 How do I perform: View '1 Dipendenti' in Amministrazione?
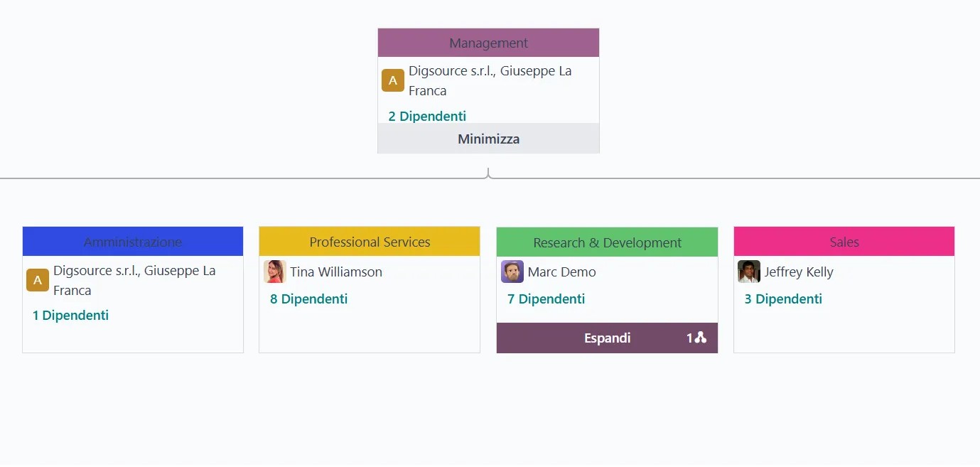[x=71, y=315]
